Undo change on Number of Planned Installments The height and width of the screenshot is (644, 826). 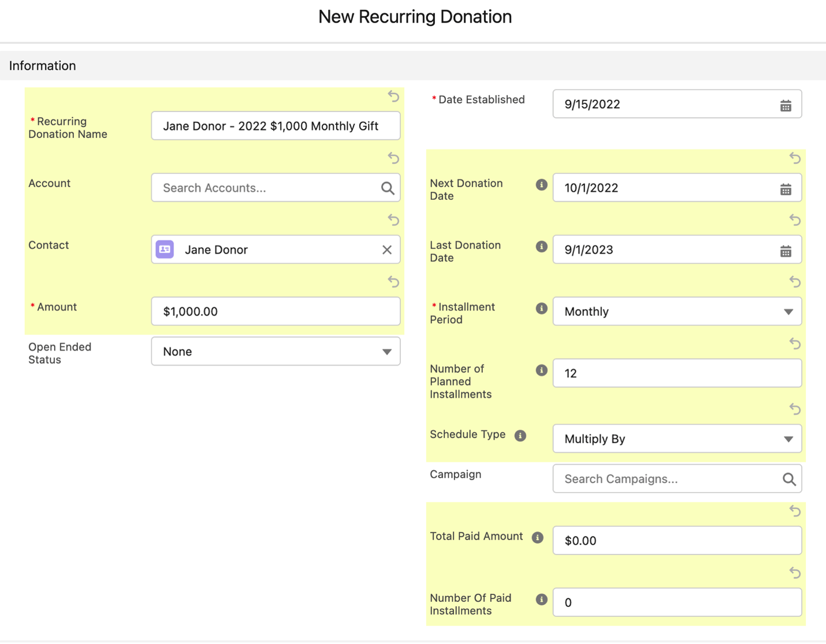click(x=795, y=343)
